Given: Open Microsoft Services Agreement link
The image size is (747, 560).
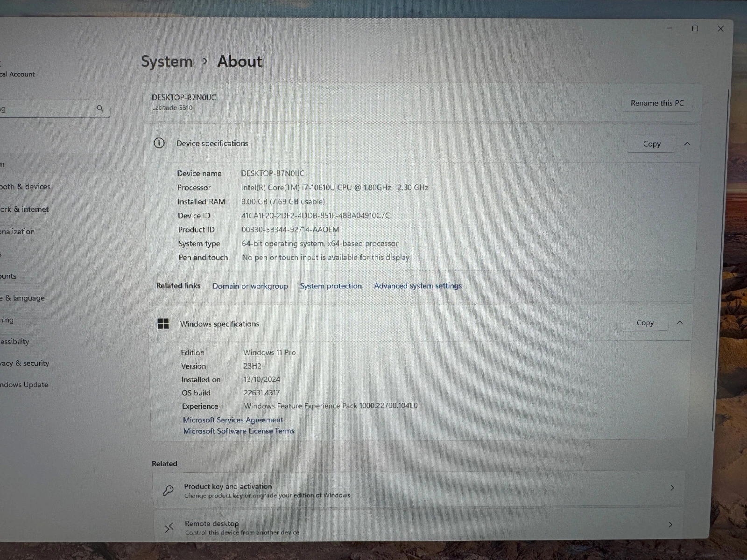Looking at the screenshot, I should click(233, 420).
